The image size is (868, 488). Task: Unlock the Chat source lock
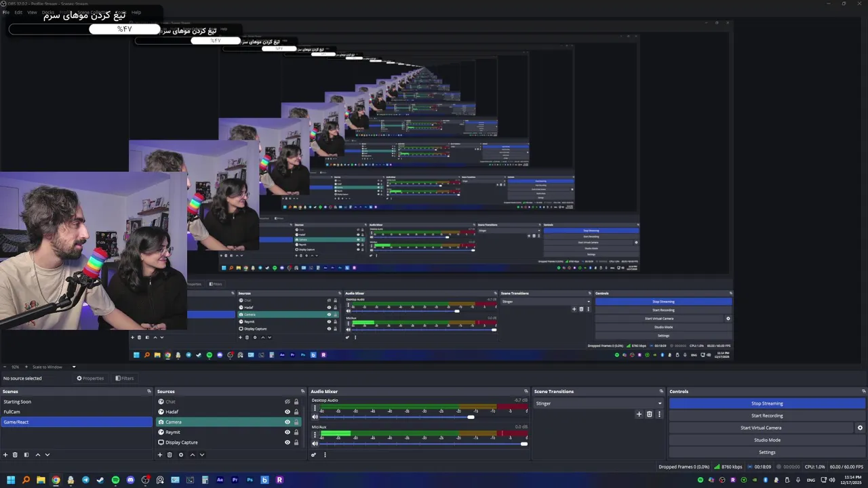[296, 402]
